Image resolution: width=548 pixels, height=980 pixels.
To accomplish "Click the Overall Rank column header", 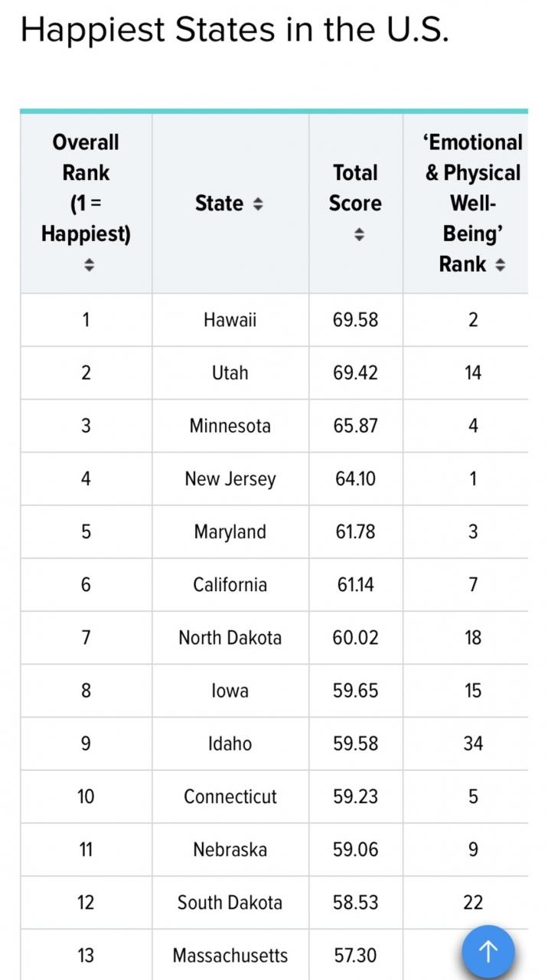I will (x=86, y=188).
